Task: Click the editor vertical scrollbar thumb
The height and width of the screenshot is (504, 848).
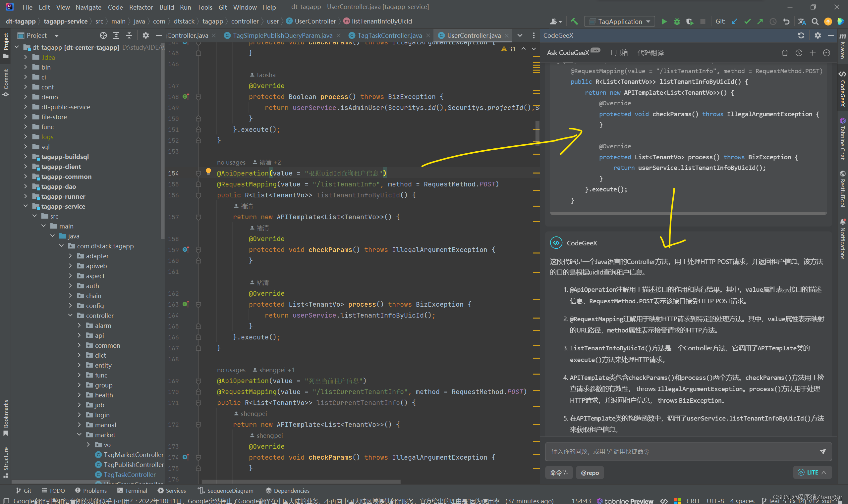Action: [537, 133]
